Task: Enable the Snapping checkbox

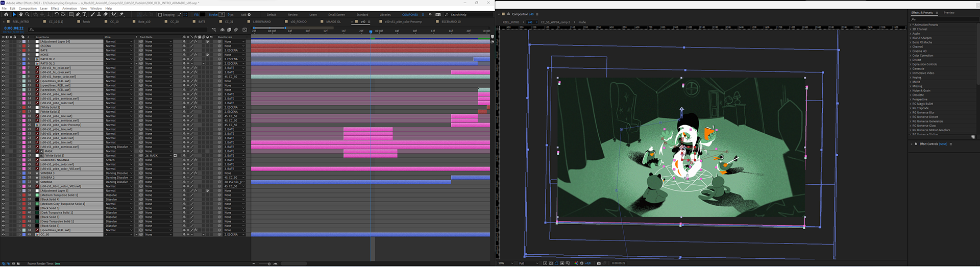Action: pyautogui.click(x=160, y=15)
